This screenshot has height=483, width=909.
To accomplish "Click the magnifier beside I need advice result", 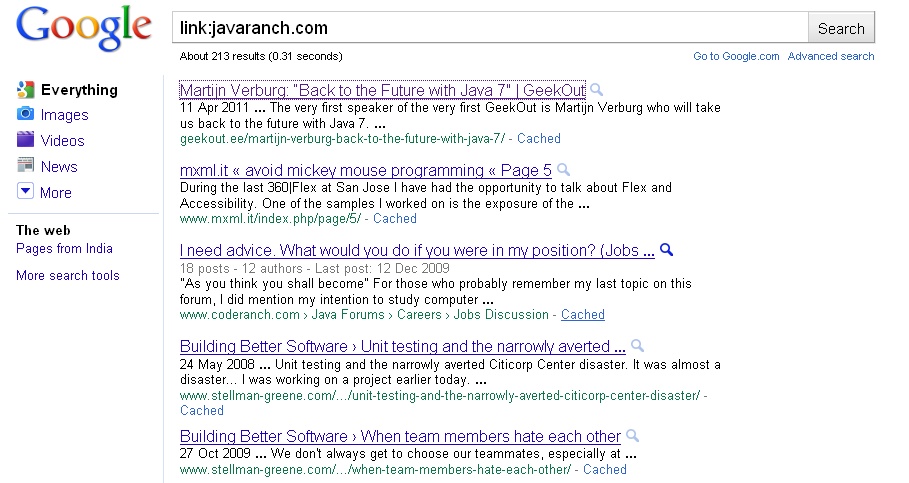I will [x=667, y=250].
